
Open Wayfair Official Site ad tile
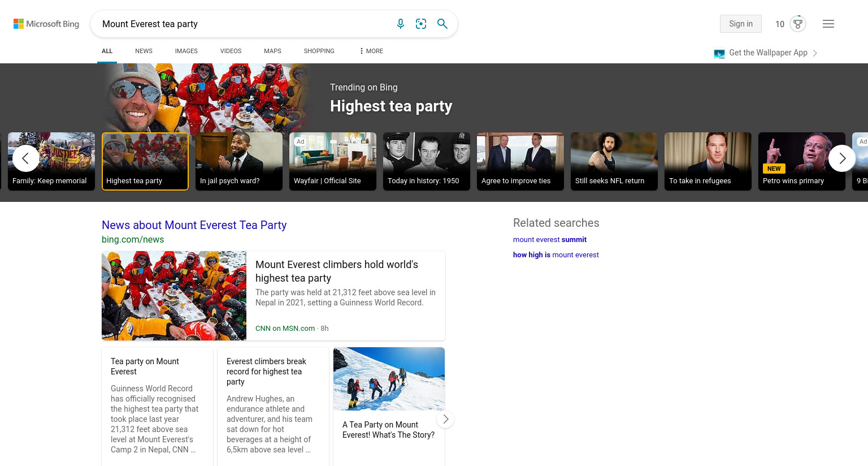pos(333,161)
